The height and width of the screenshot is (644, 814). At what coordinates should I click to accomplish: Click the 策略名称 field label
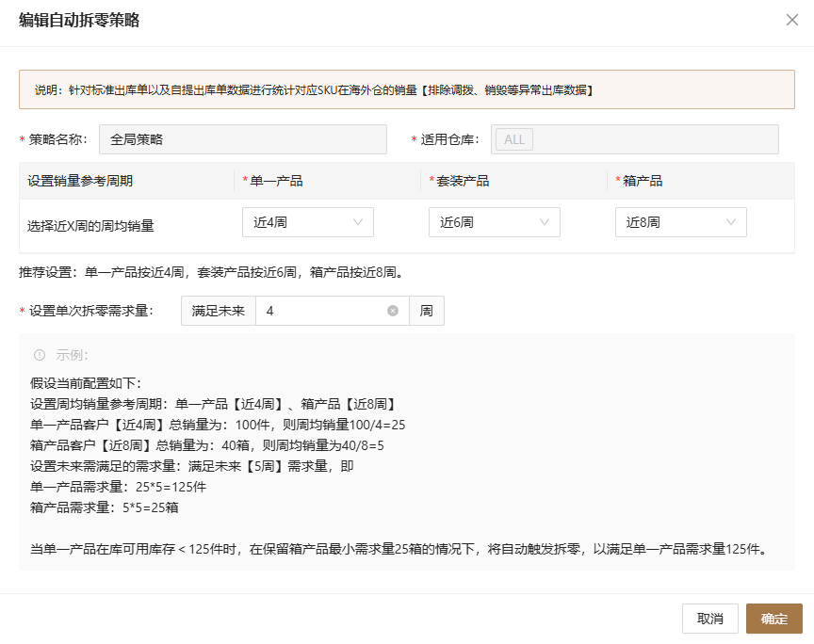click(x=57, y=139)
